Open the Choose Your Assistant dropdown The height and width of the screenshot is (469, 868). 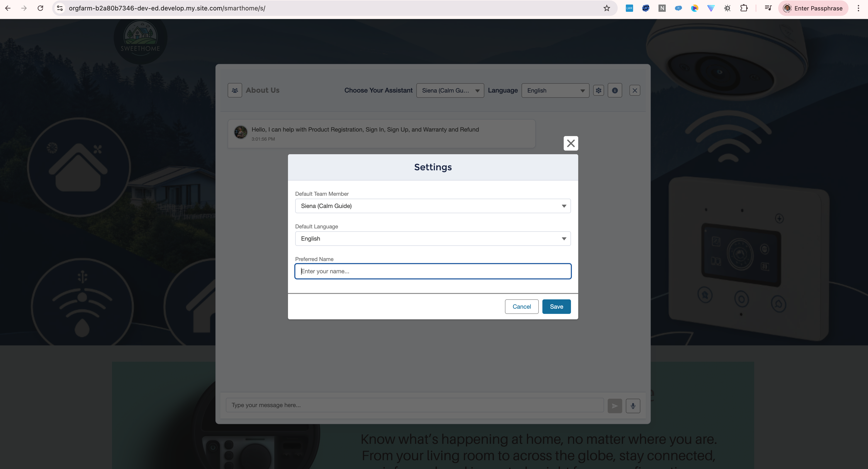(x=450, y=90)
